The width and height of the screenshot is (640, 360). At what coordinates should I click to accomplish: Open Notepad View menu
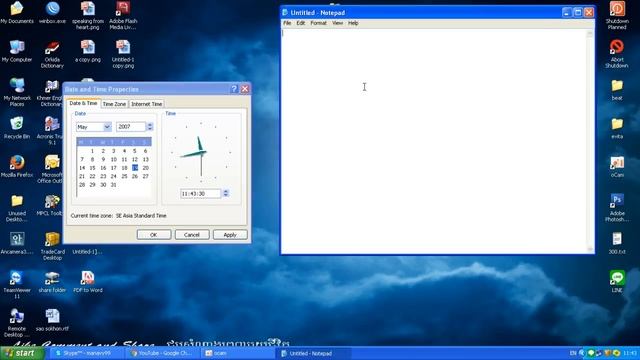pyautogui.click(x=337, y=23)
